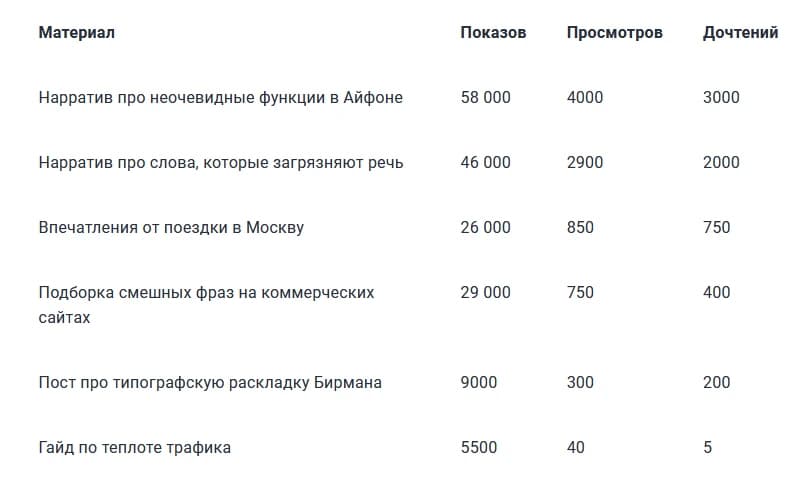The width and height of the screenshot is (797, 490).
Task: Select the row about неочевидные функции в Айфоне
Action: (x=221, y=98)
